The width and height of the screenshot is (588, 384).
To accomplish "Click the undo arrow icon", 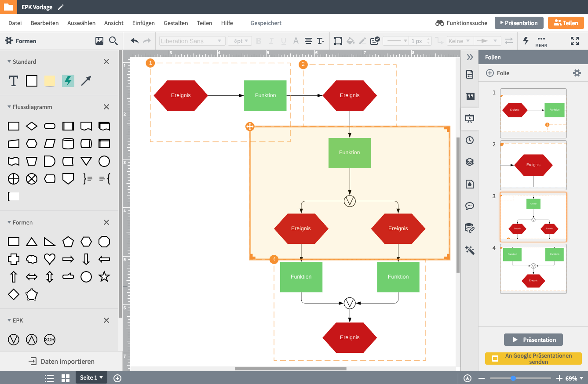I will (x=135, y=41).
